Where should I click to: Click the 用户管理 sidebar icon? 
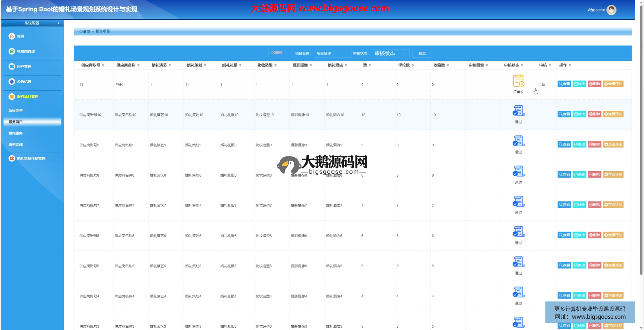pyautogui.click(x=12, y=66)
